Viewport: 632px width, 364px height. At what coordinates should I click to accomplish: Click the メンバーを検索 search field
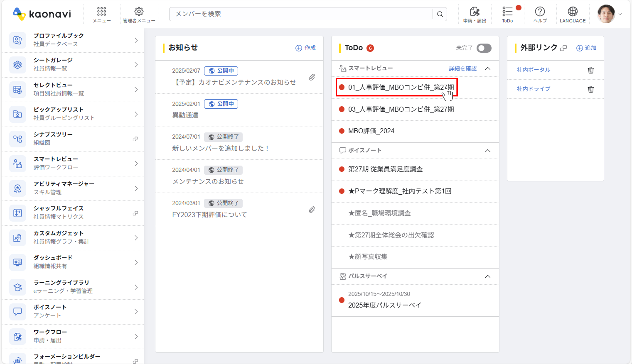tap(300, 14)
